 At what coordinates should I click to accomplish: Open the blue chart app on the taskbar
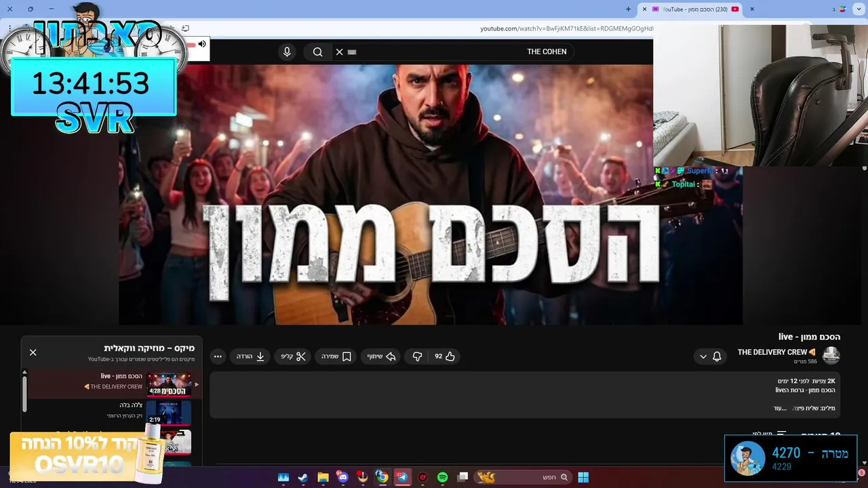click(x=283, y=477)
